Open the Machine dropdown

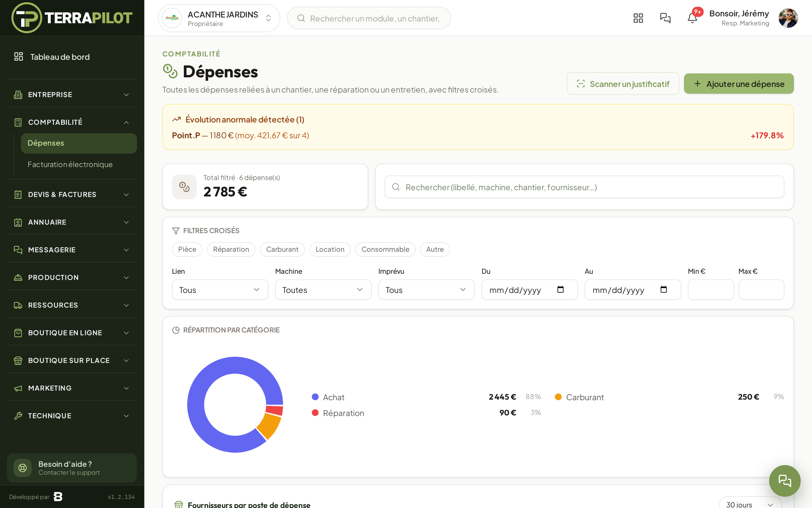tap(323, 290)
